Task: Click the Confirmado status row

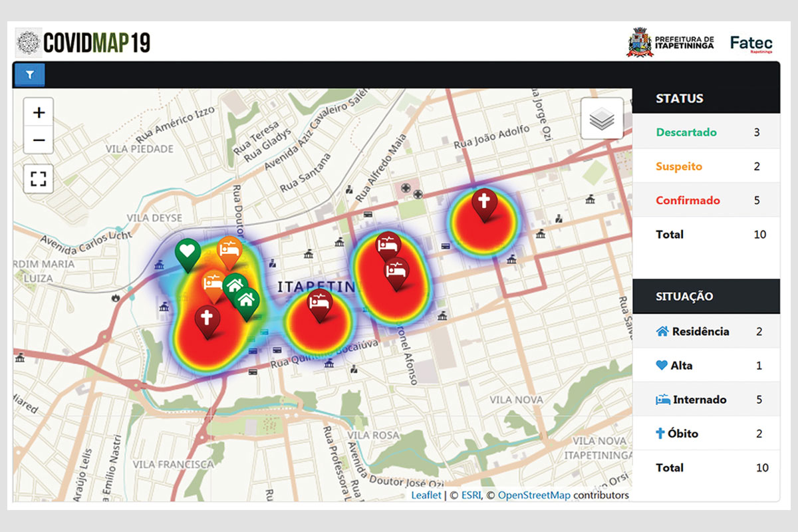Action: pos(705,200)
